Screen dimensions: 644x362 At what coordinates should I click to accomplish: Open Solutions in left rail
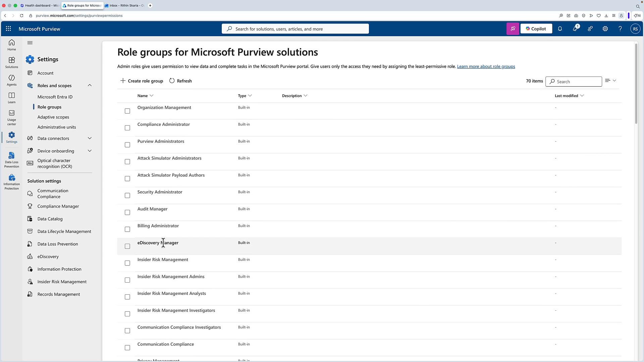click(12, 62)
